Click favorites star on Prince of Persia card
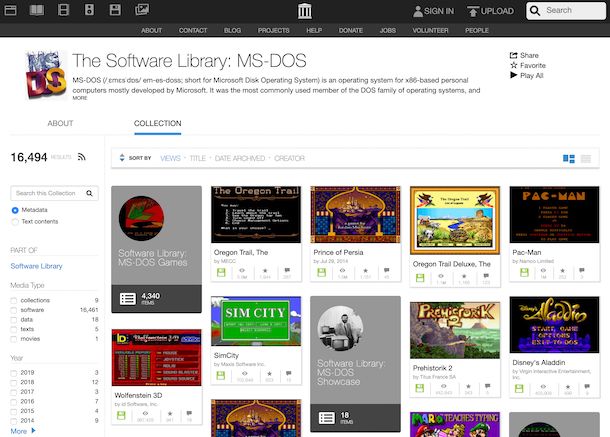This screenshot has height=437, width=610. point(365,270)
